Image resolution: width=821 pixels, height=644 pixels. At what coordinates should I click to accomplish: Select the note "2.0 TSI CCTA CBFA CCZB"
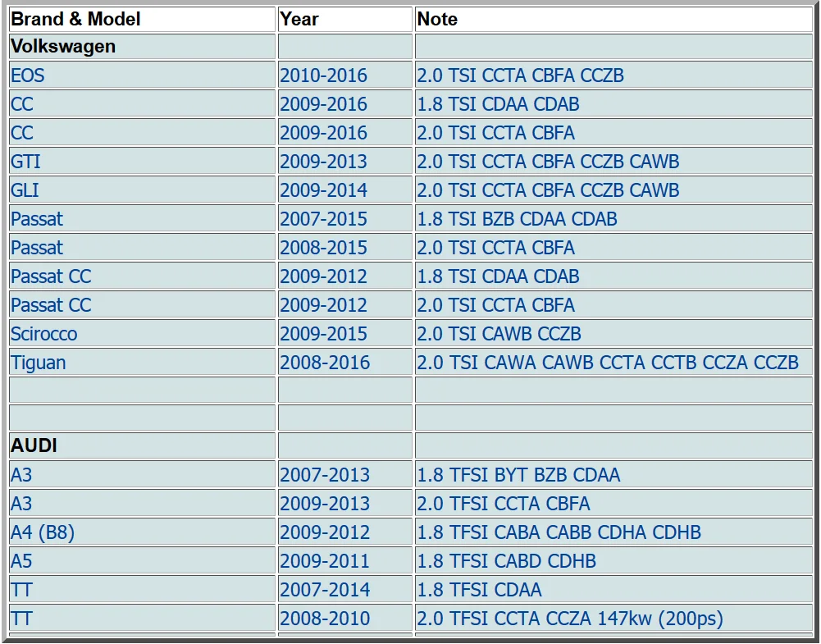[x=521, y=75]
